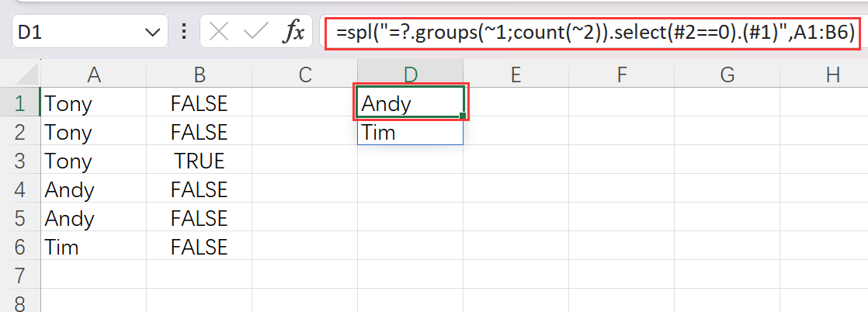Click cell A1 containing Tony
Image resolution: width=868 pixels, height=312 pixels.
(94, 103)
